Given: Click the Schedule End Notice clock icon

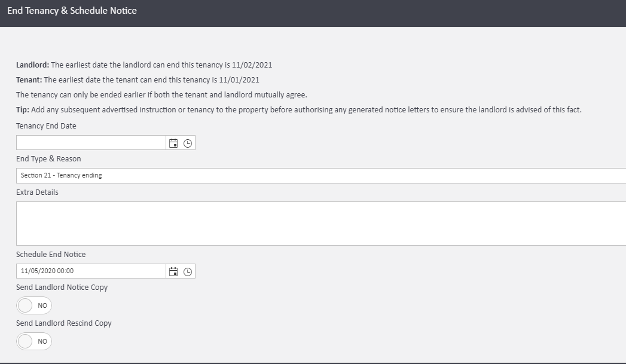Looking at the screenshot, I should point(188,272).
